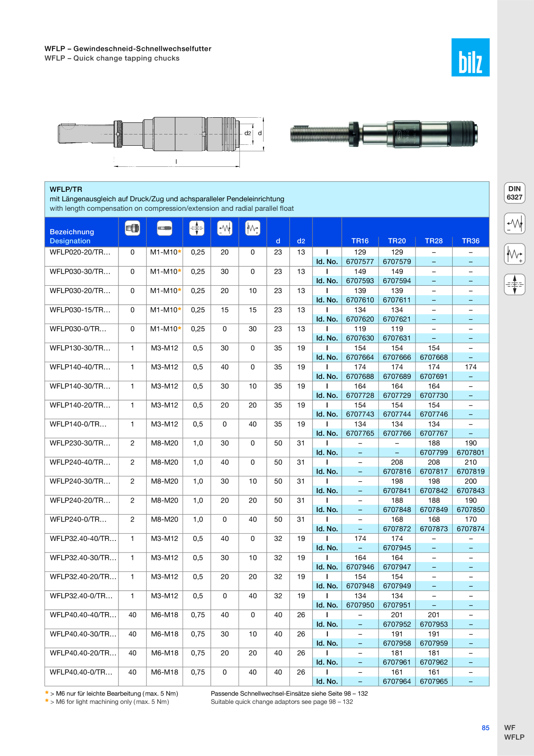Select the WFLP140-40/TR… row label

tap(80, 367)
